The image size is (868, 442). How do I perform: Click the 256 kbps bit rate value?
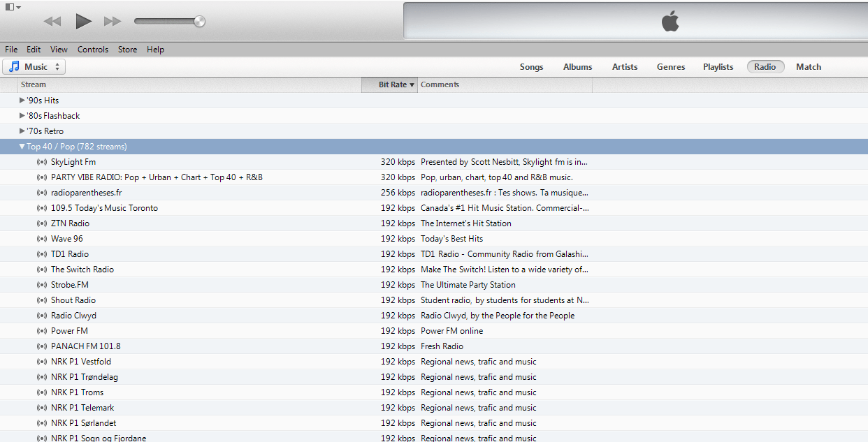point(398,193)
